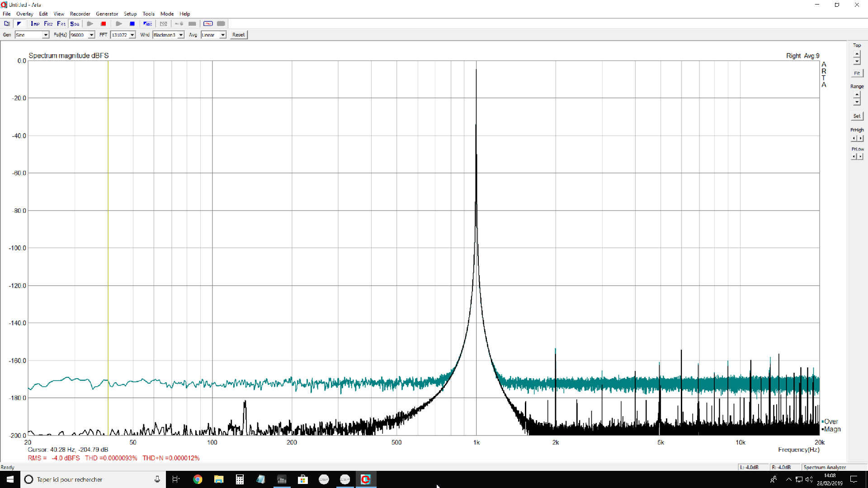Move FrLow limit left
Screen dimensions: 868x488
point(854,156)
